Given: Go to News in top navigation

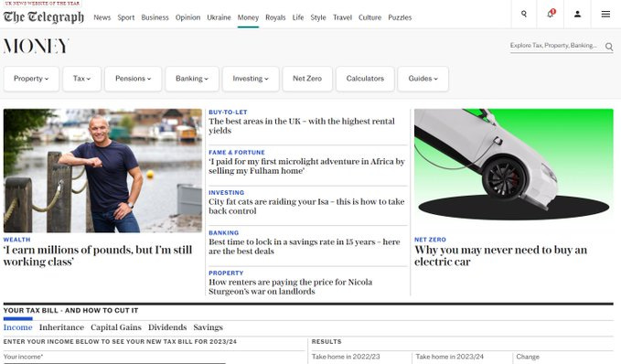Looking at the screenshot, I should point(102,17).
